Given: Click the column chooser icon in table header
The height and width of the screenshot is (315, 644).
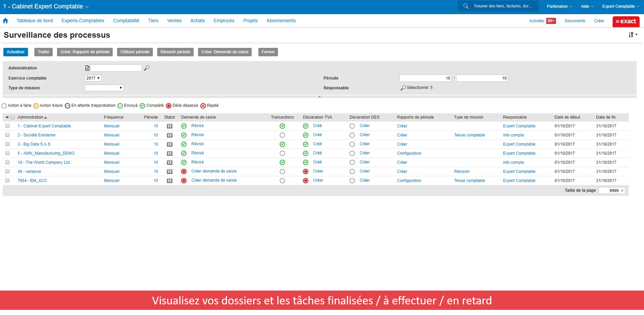Looking at the screenshot, I should point(7,117).
